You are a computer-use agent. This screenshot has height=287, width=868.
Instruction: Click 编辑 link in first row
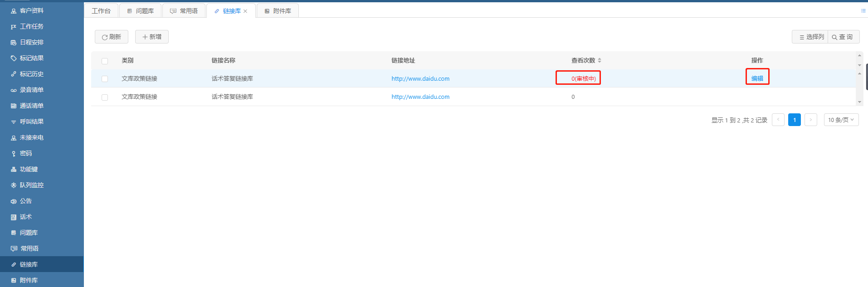click(757, 78)
